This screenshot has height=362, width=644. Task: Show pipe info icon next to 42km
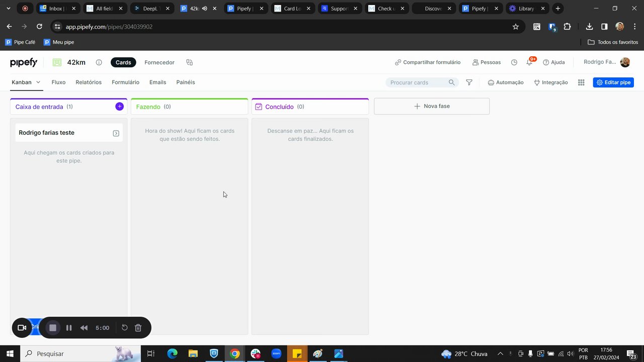[x=99, y=62]
